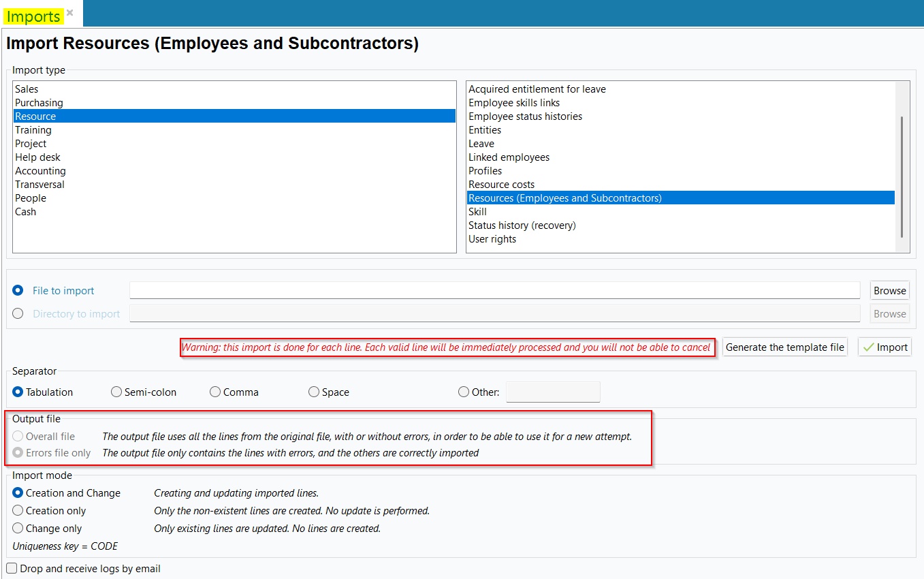Click the Other separator text box

552,392
